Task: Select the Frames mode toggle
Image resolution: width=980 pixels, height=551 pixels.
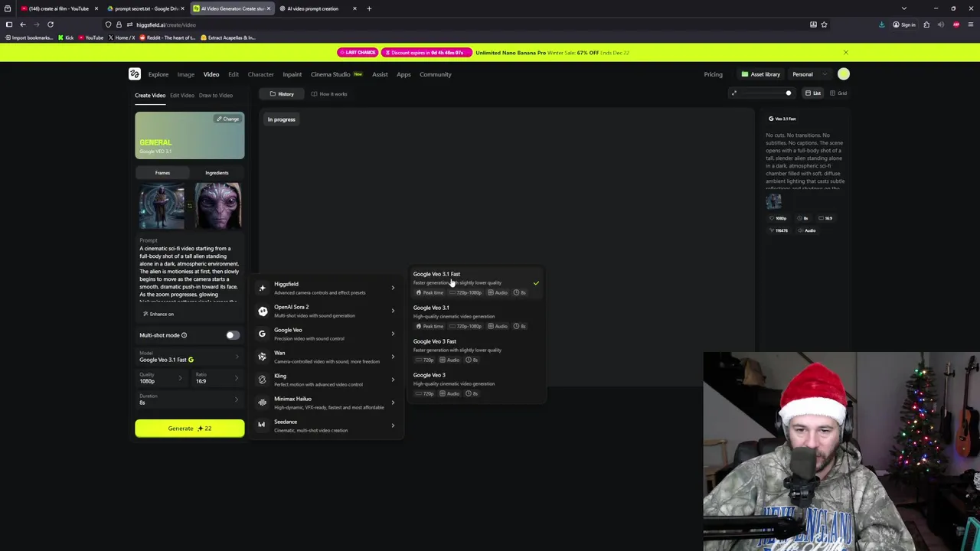Action: click(x=162, y=173)
